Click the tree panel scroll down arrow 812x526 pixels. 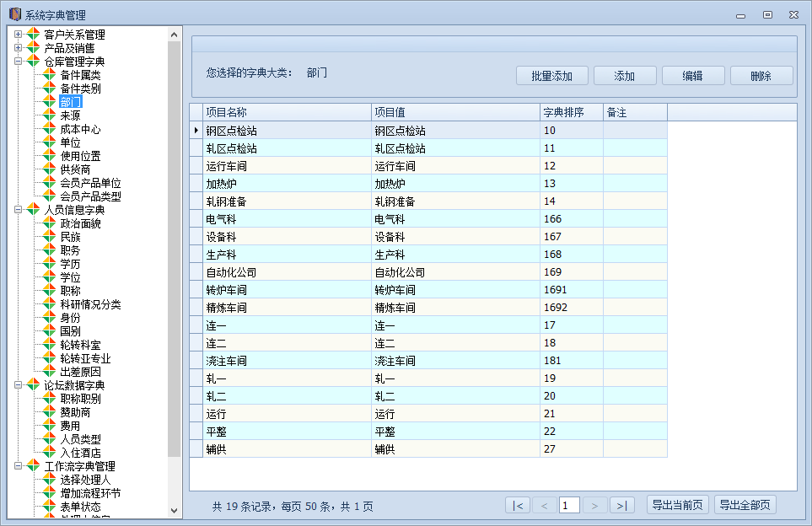point(175,511)
